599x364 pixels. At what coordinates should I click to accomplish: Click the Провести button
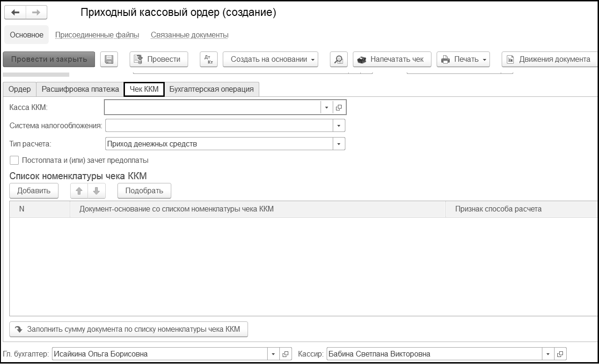[x=159, y=59]
